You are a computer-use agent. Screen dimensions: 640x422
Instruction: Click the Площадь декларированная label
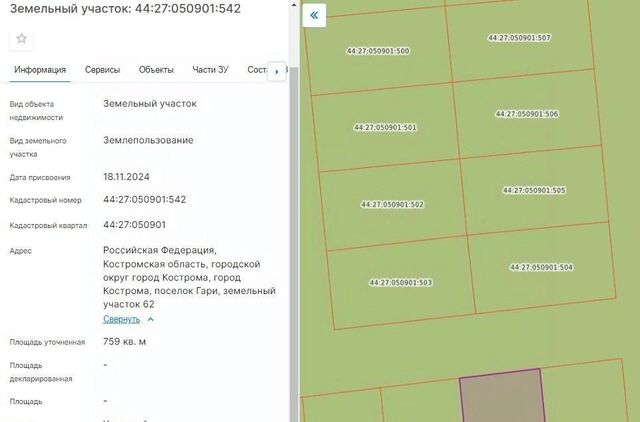[x=41, y=372]
